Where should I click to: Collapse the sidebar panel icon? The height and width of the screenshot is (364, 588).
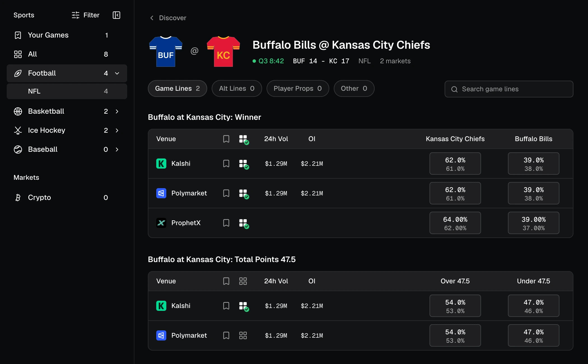116,15
